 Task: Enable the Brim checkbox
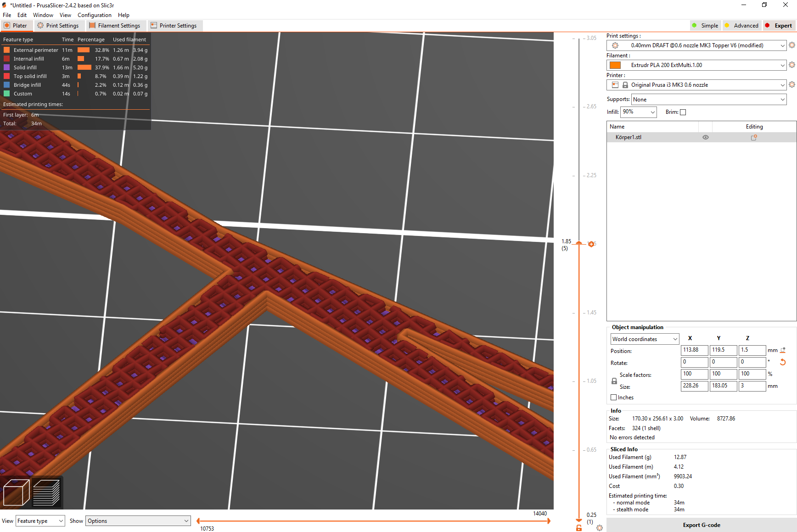coord(683,112)
